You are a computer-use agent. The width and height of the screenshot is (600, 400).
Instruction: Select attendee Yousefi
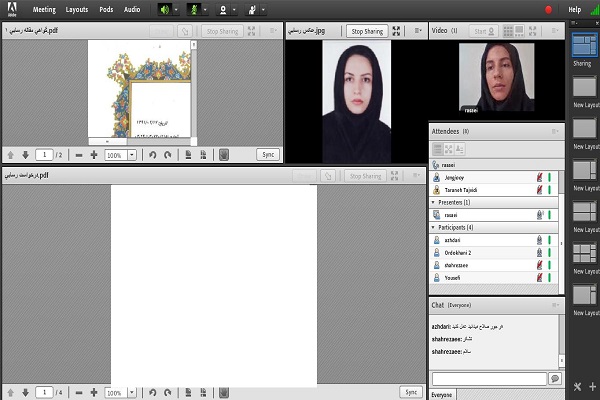(x=493, y=278)
